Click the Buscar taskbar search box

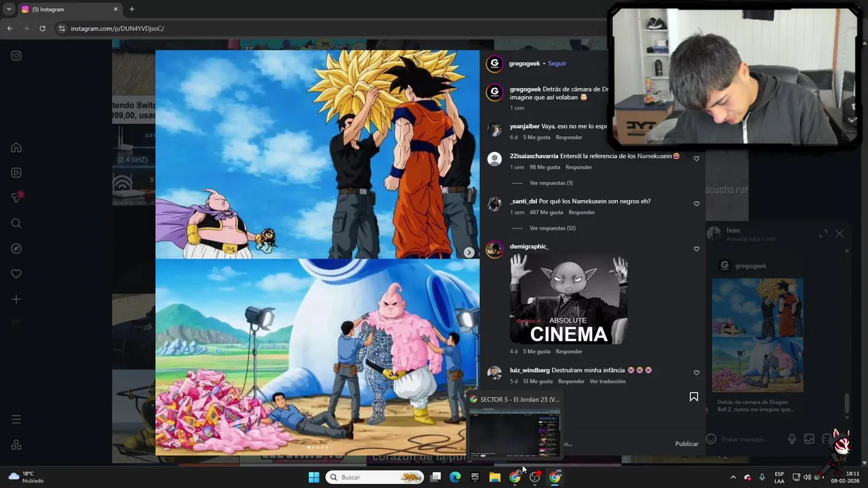click(x=374, y=477)
